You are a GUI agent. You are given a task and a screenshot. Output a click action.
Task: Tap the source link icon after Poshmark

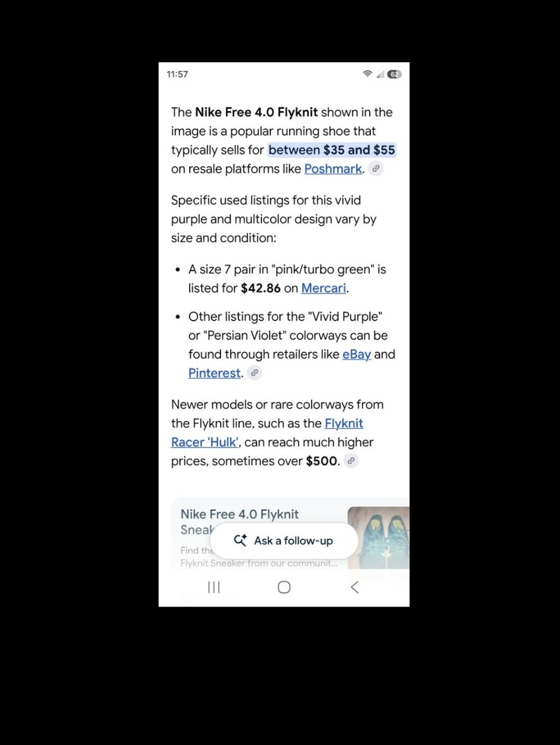tap(376, 169)
